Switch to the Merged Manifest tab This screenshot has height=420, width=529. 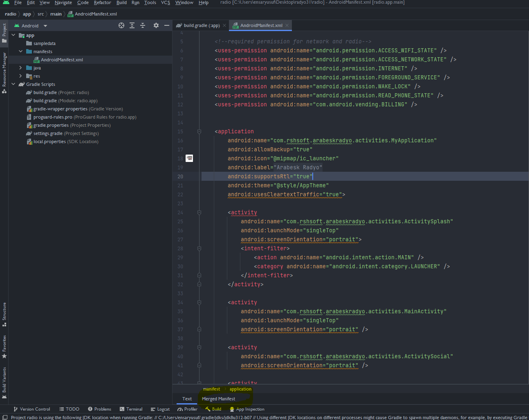click(218, 399)
